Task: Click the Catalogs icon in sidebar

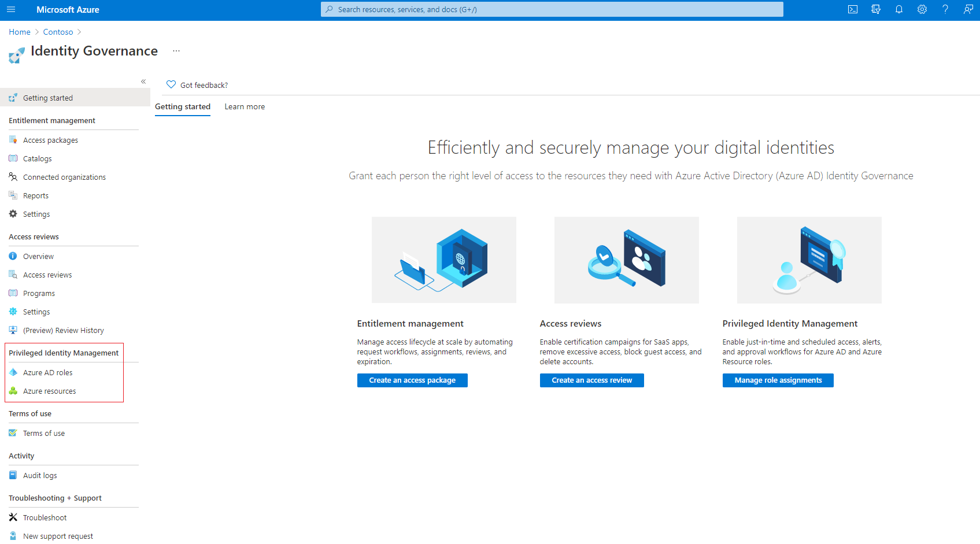Action: [x=13, y=158]
